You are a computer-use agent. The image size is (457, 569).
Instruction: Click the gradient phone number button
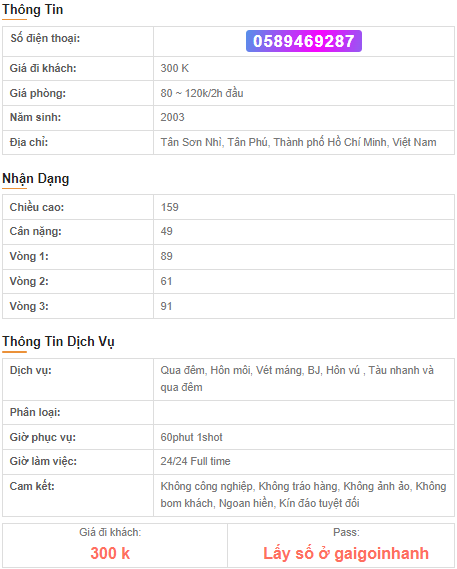tap(304, 41)
